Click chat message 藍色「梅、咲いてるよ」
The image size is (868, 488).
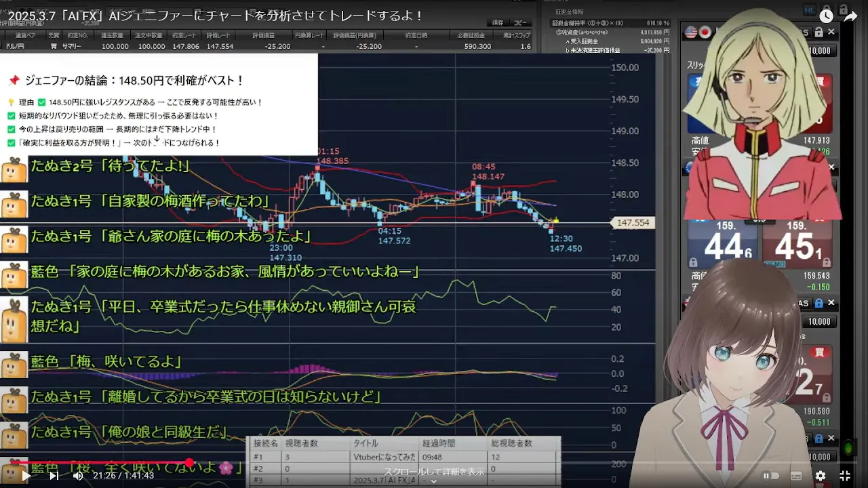click(x=106, y=362)
